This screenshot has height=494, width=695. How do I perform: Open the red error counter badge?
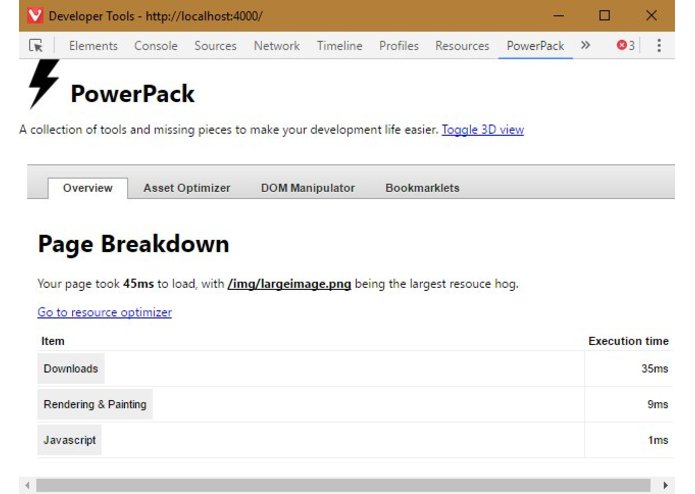click(x=625, y=45)
